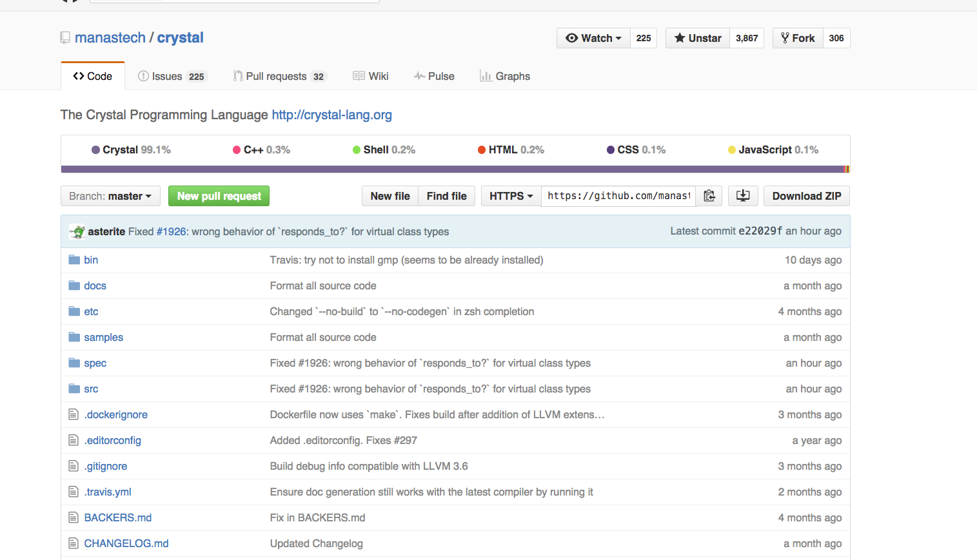Viewport: 977px width, 560px height.
Task: Open the Issues tab
Action: tap(172, 76)
